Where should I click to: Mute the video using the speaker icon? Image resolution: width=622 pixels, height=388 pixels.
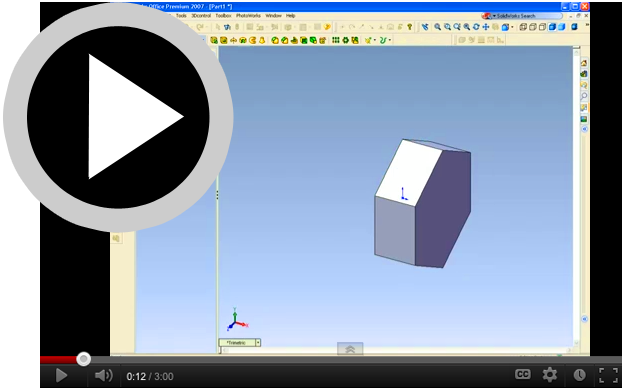click(x=104, y=375)
